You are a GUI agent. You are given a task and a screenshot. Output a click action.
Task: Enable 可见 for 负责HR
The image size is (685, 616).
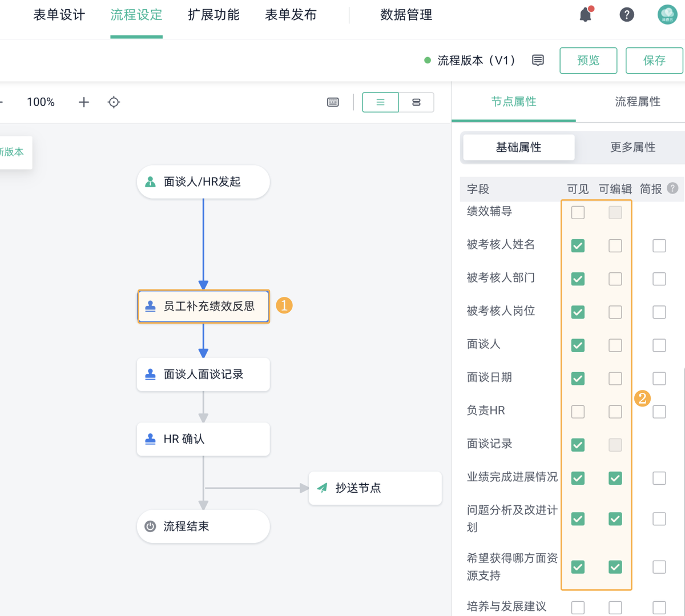[578, 412]
